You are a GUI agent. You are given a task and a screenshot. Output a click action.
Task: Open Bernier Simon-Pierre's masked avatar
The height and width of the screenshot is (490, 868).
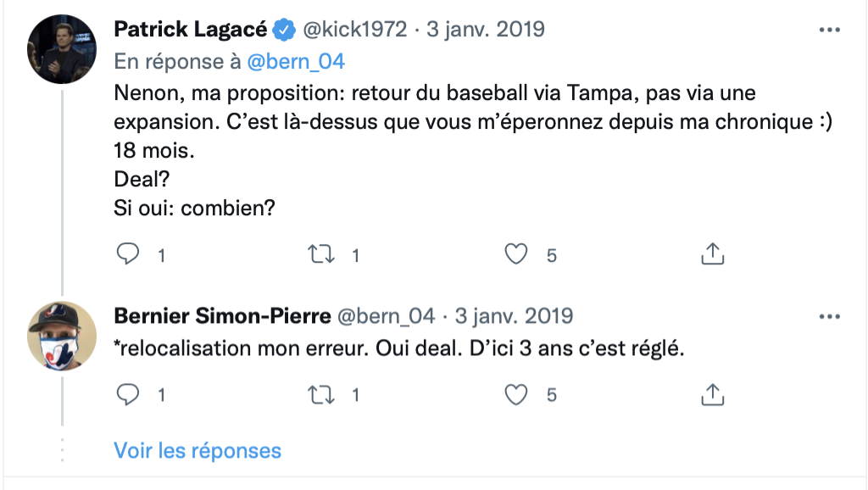[62, 336]
